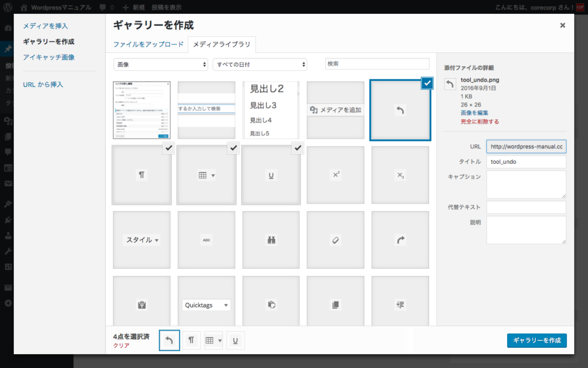Select the strikethrough ABC icon thumbnail
The image size is (588, 368).
click(x=206, y=240)
